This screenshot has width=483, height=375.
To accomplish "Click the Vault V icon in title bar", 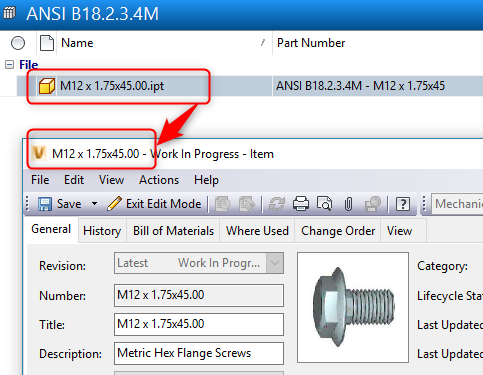I will 39,153.
